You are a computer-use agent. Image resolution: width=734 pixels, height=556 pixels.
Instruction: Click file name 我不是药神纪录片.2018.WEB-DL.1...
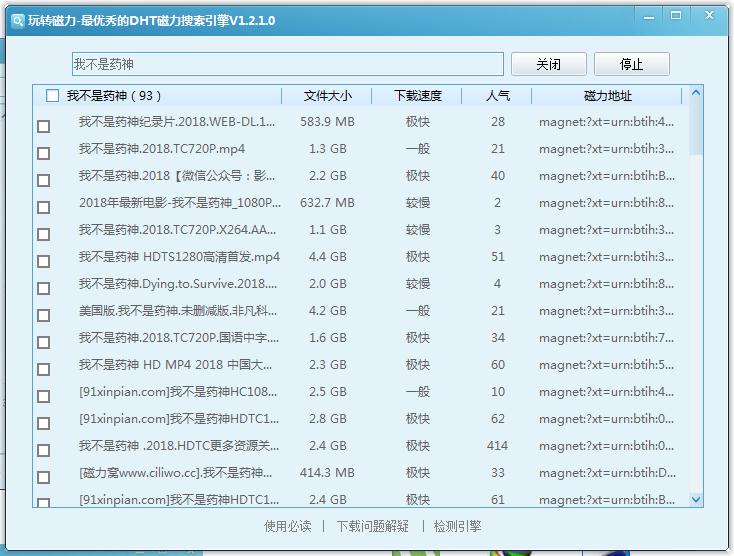pos(177,122)
